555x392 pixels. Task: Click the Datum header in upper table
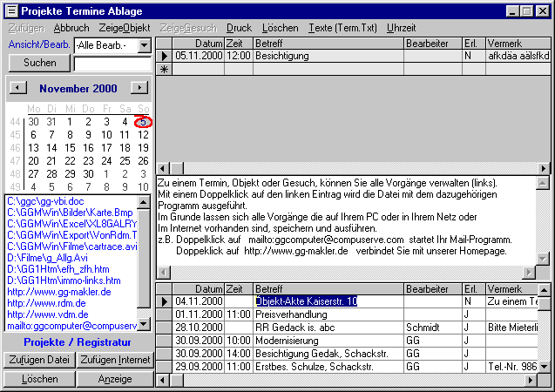pos(199,44)
